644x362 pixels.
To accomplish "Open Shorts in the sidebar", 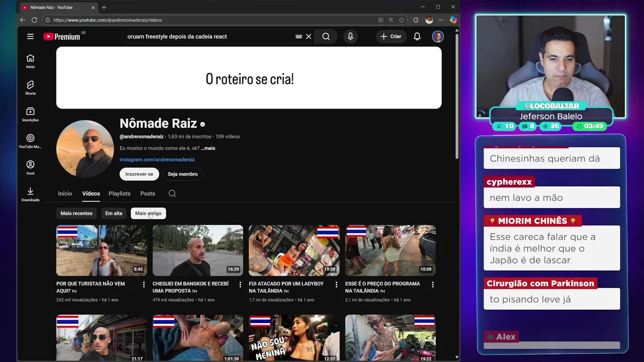I will pyautogui.click(x=30, y=87).
